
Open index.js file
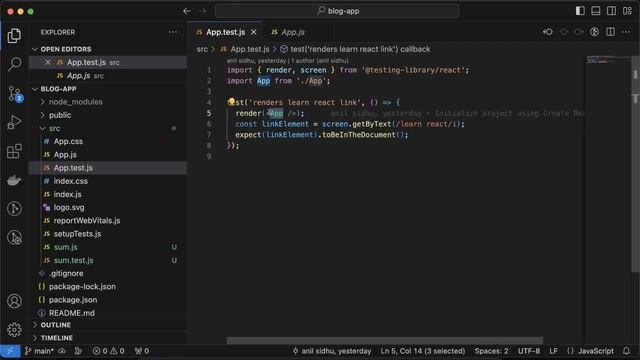pos(108,194)
